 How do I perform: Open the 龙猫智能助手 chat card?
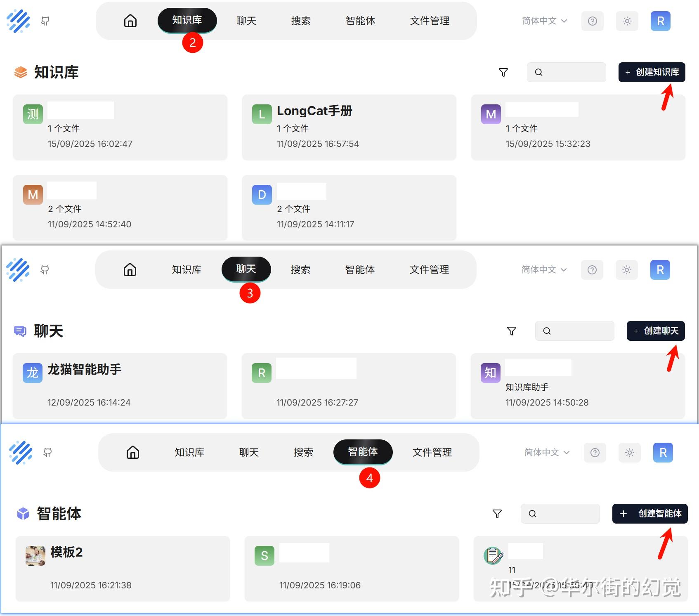pyautogui.click(x=119, y=386)
